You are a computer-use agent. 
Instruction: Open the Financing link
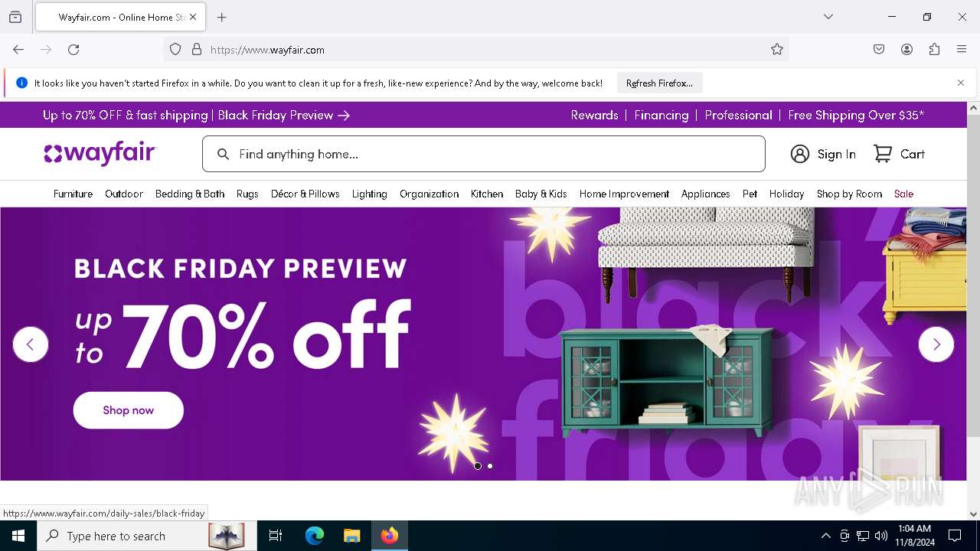[661, 115]
